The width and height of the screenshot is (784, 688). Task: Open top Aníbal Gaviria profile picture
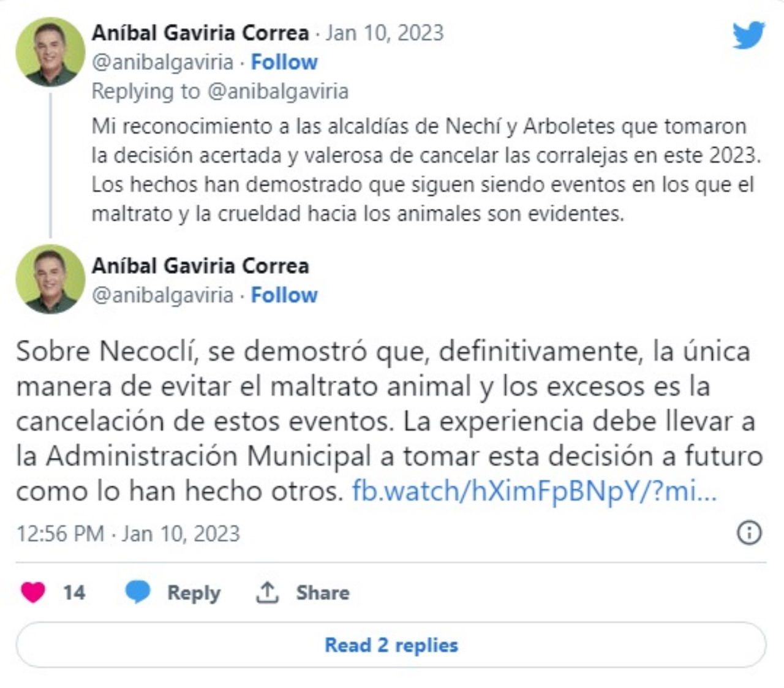coord(50,51)
